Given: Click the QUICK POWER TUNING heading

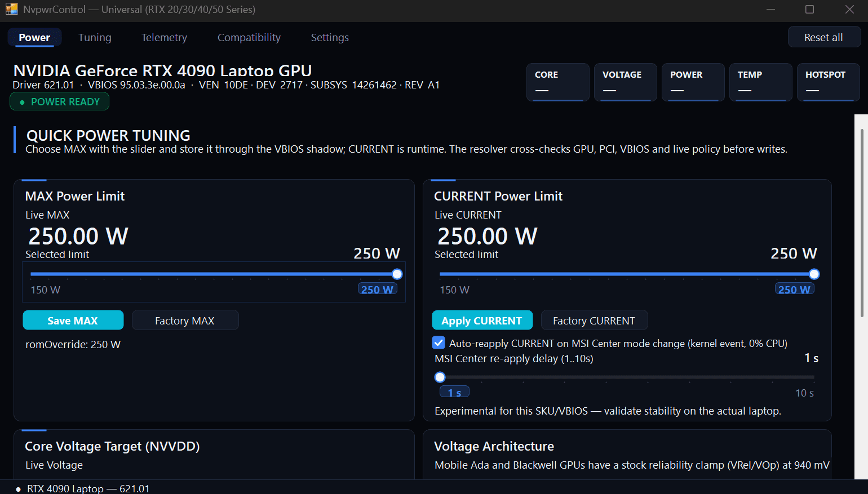Looking at the screenshot, I should 108,135.
